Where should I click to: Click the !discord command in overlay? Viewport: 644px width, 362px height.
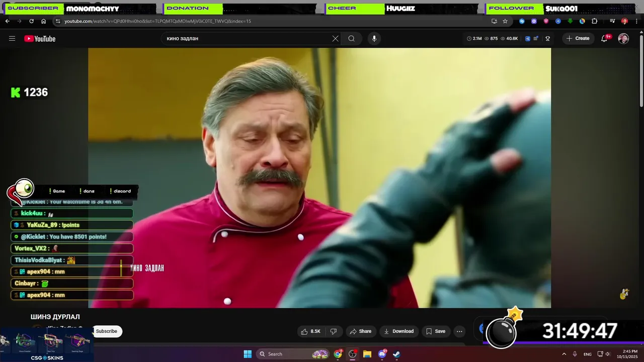click(120, 191)
